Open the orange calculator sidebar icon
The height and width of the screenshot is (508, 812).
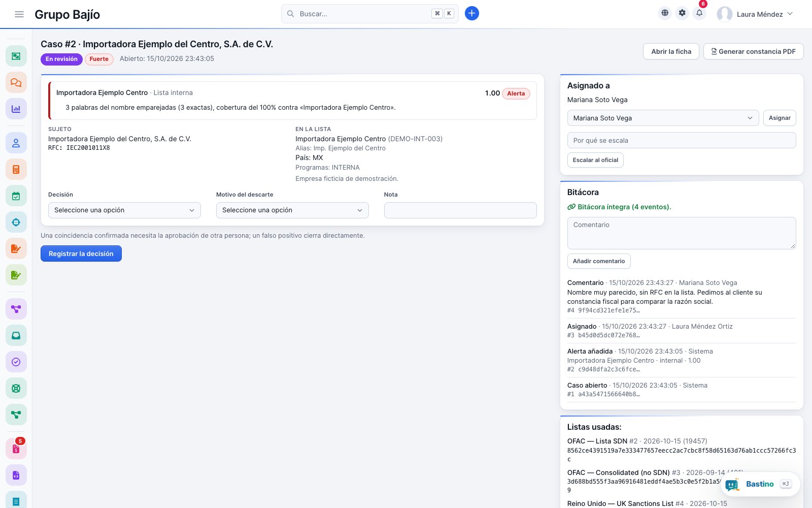pos(16,170)
